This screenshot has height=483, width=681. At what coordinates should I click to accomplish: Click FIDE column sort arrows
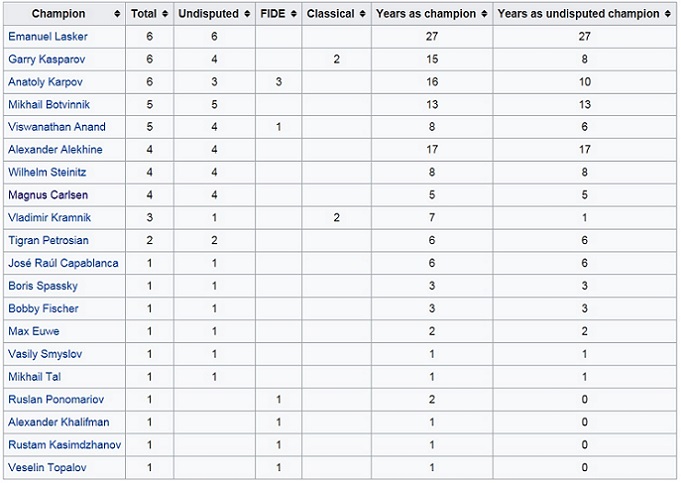[292, 14]
